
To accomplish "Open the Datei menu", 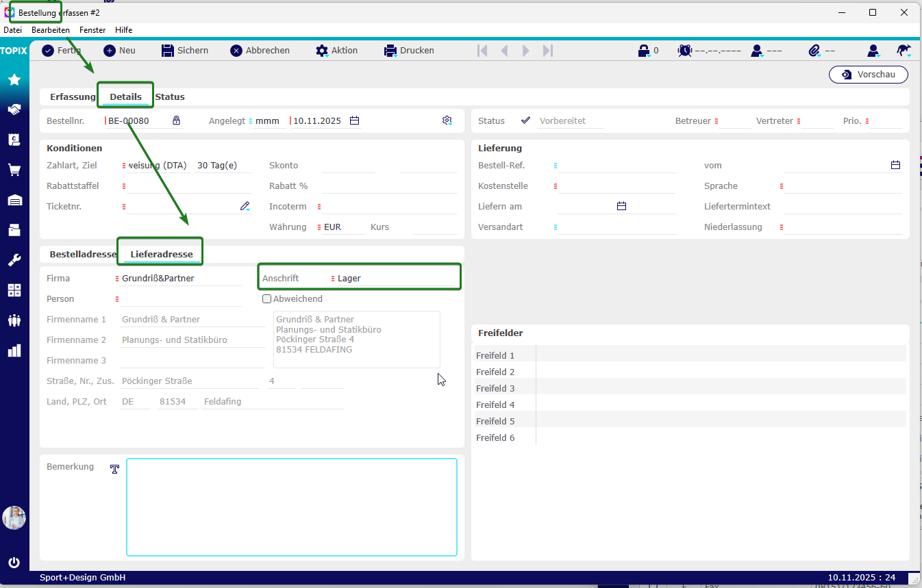I will coord(13,30).
